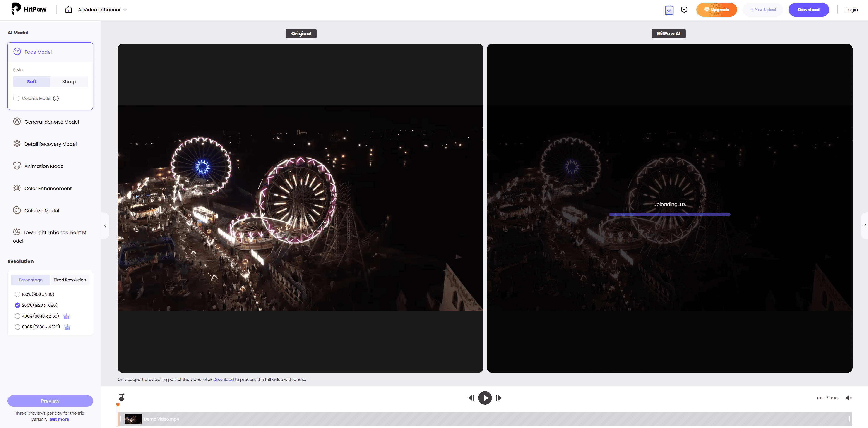Select Low-Light Enhancement Model

tap(50, 236)
